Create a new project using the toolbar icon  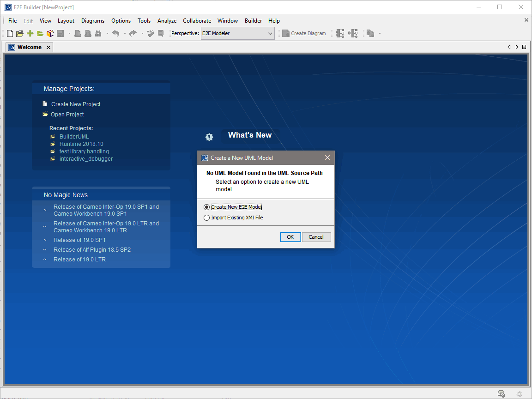tap(10, 33)
